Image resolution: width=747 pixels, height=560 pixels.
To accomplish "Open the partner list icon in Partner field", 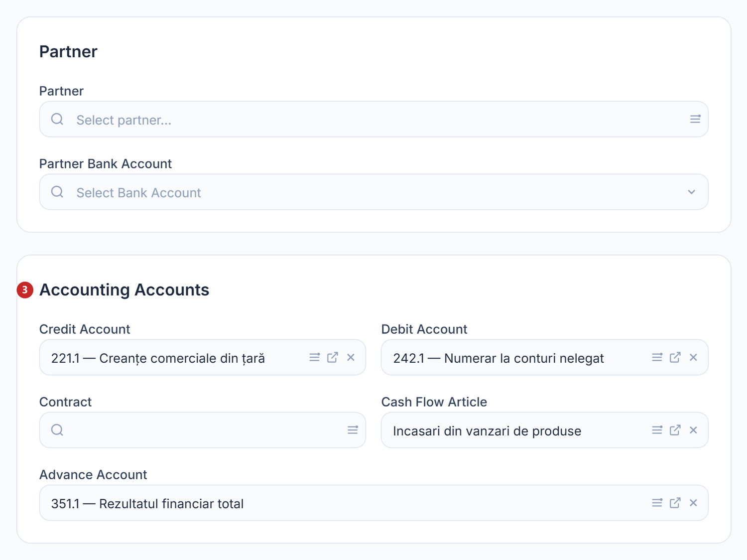I will coord(695,119).
